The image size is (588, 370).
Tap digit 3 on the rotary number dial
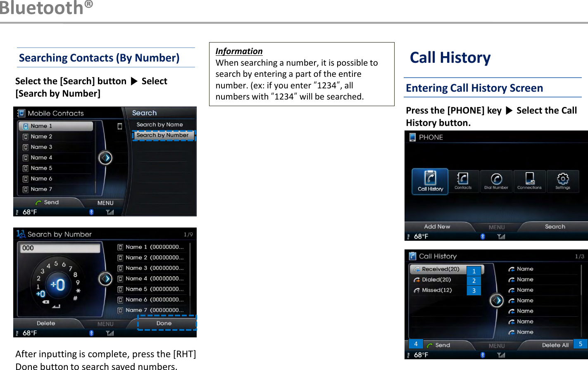tap(42, 271)
